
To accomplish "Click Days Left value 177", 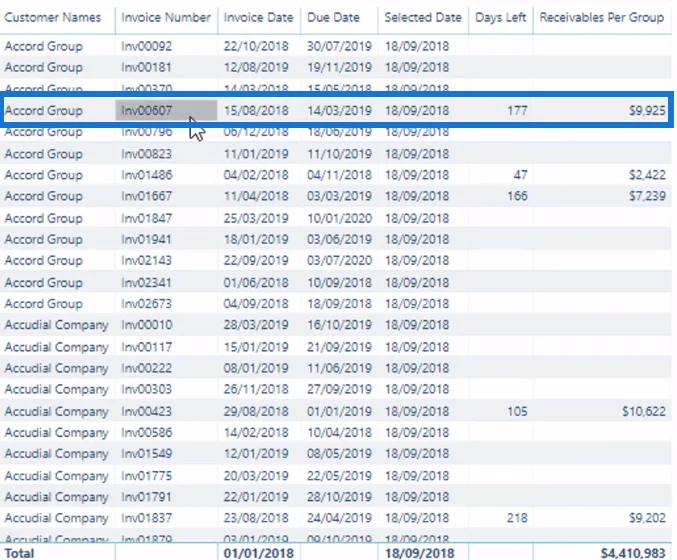I will [517, 111].
